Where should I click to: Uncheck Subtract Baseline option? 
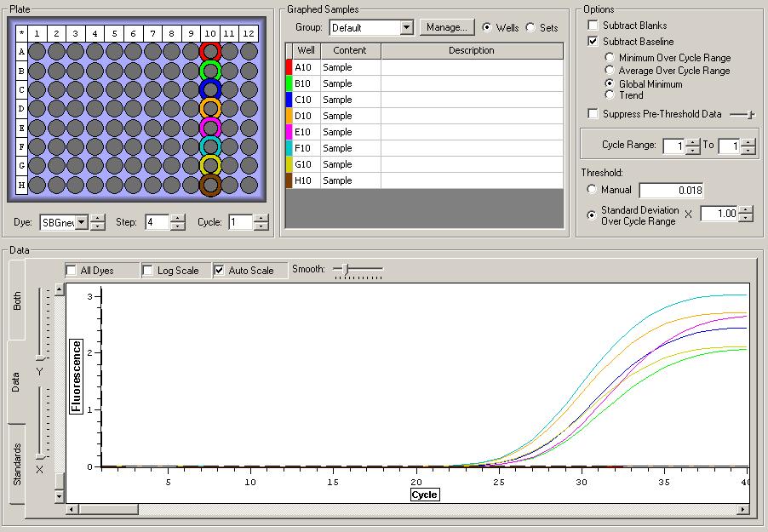(593, 41)
